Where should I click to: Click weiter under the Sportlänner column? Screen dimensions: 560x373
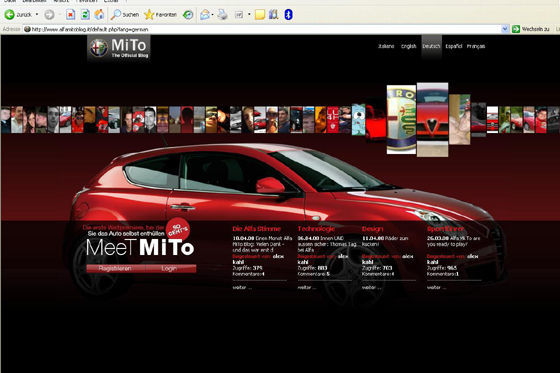(x=436, y=287)
